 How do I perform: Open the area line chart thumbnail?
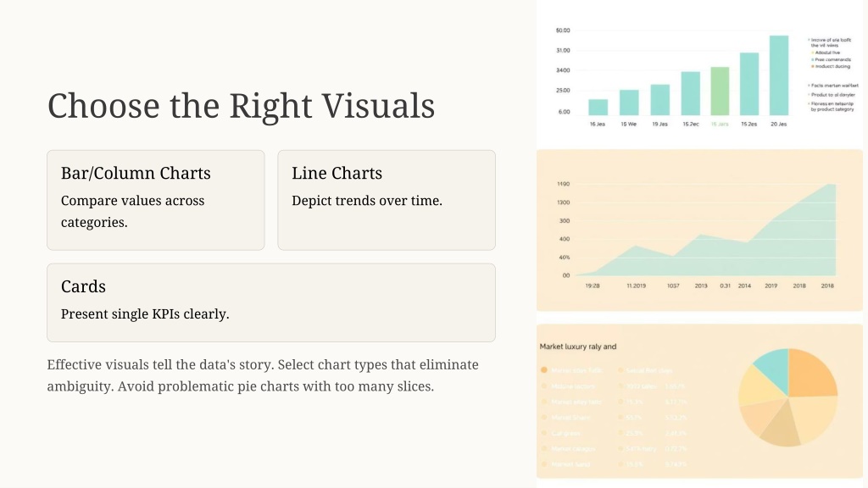click(x=699, y=230)
